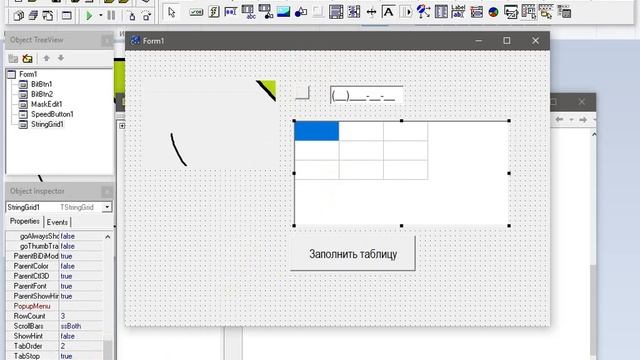640x360 pixels.
Task: Click the tree expand plus box in the window behind Form1
Action: click(x=122, y=126)
